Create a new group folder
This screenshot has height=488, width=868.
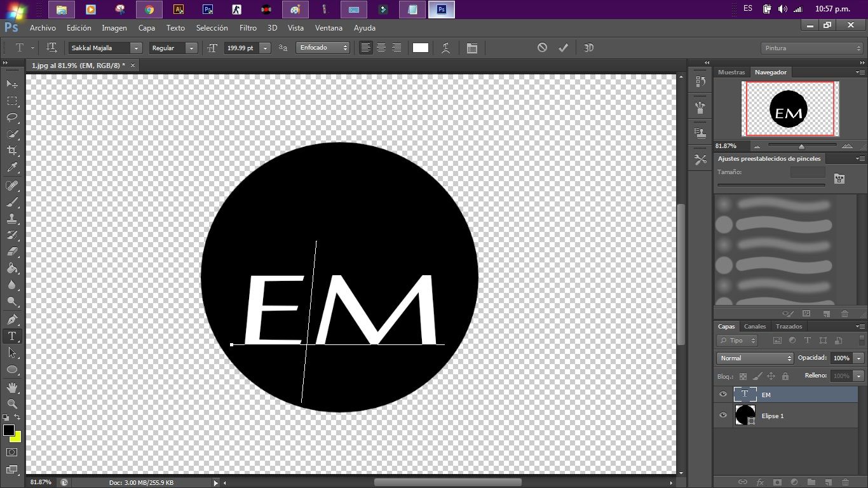(811, 482)
